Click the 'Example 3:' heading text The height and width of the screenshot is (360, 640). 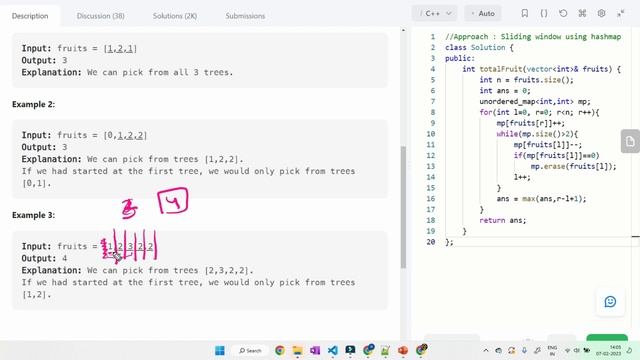(33, 215)
